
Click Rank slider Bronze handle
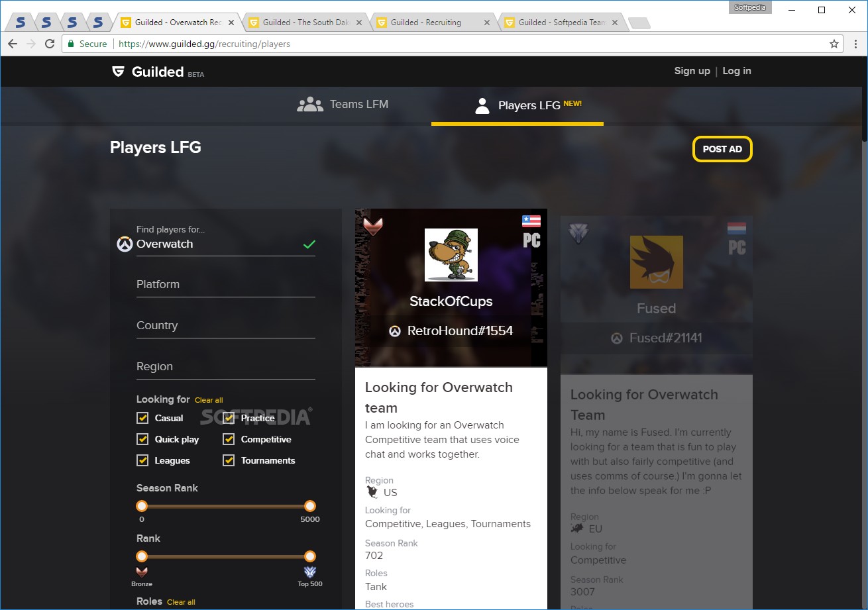pos(142,556)
